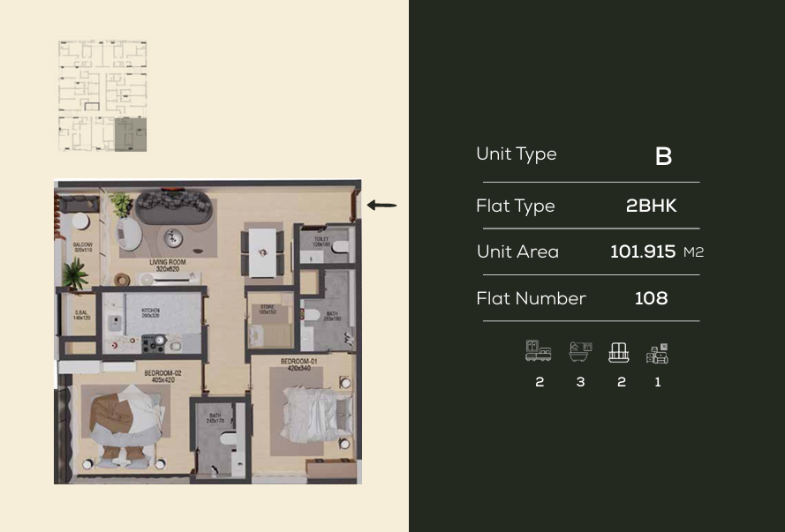Select the Bedroom-02 405x420 label

[x=162, y=376]
